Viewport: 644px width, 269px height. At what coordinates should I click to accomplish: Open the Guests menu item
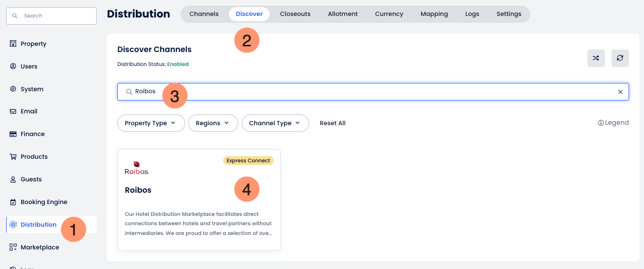tap(51, 179)
